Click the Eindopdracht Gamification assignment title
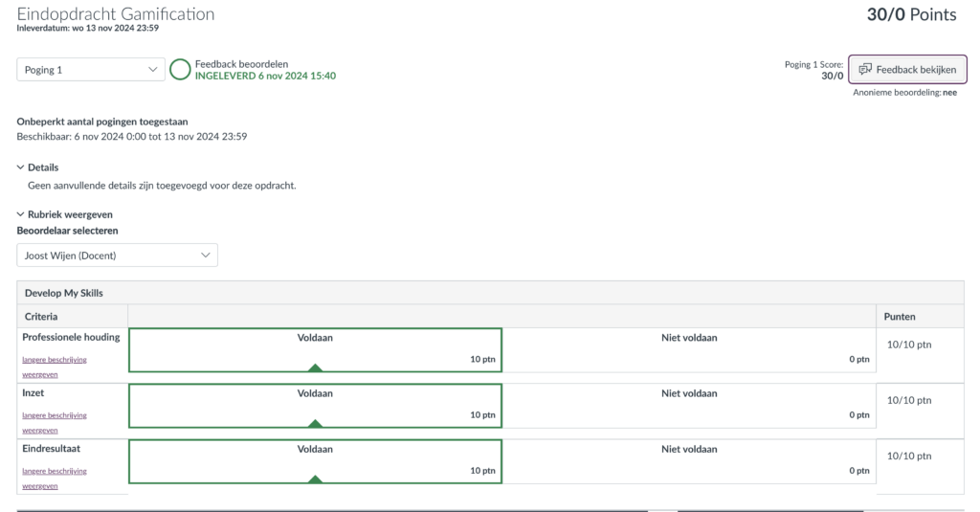Screen dimensions: 980x512 [116, 13]
